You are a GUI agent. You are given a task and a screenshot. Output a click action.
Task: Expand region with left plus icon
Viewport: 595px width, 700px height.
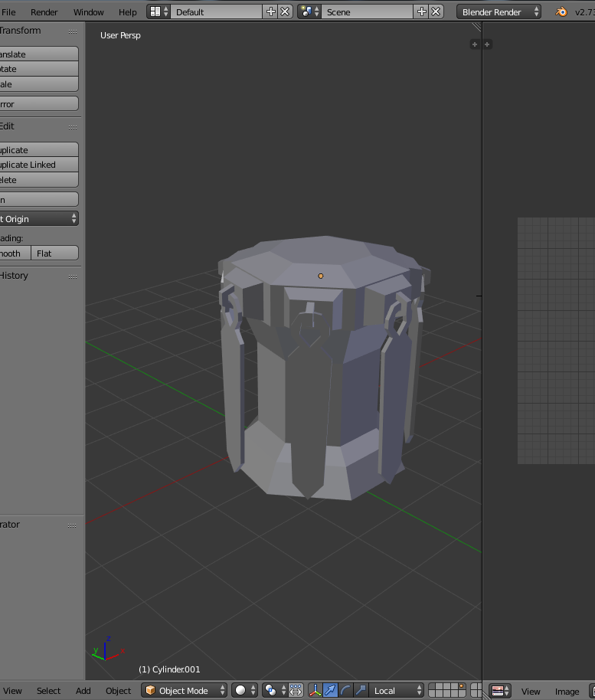[475, 44]
